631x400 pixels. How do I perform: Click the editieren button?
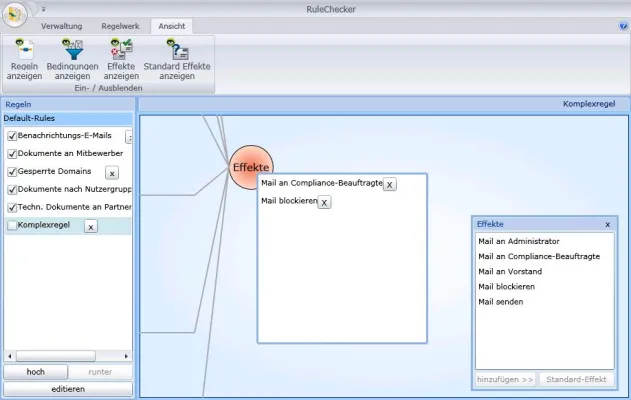(67, 389)
